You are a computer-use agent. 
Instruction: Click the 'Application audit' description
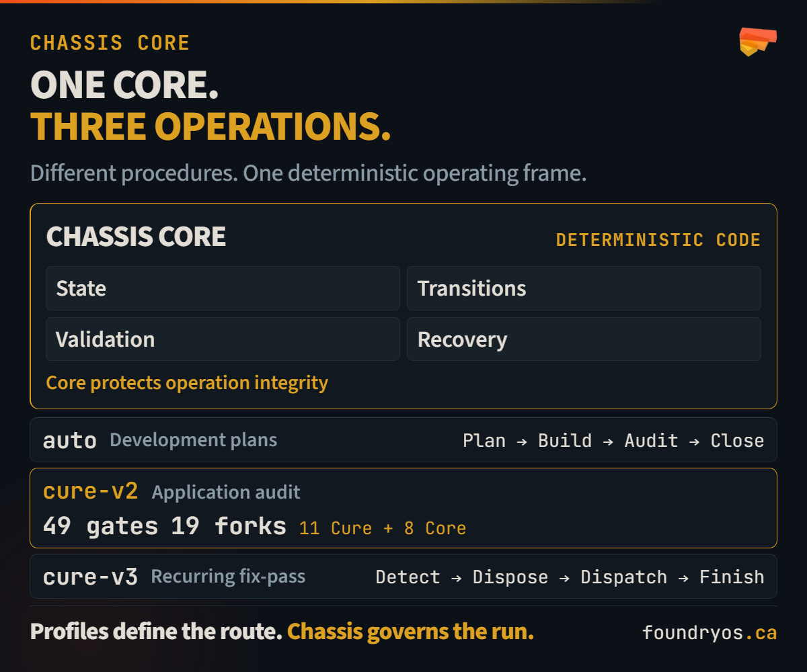[226, 493]
